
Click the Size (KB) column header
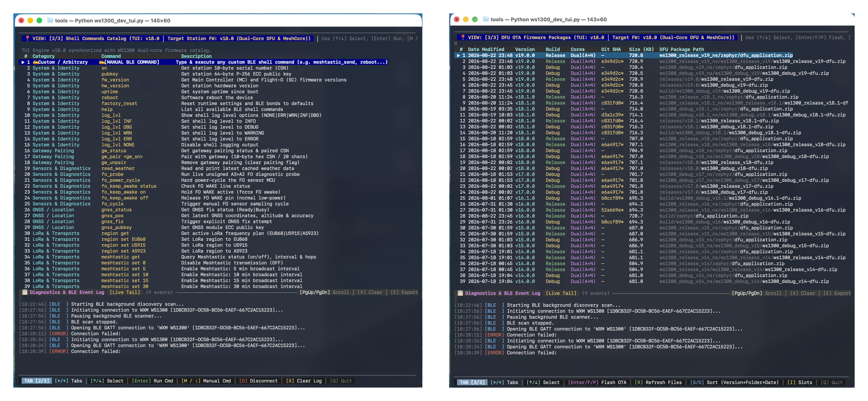click(641, 49)
